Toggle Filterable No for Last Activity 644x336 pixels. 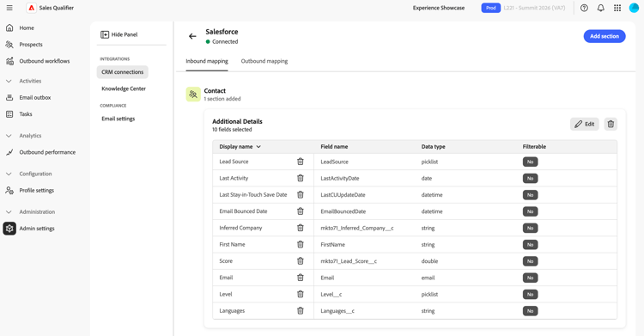[x=531, y=178]
